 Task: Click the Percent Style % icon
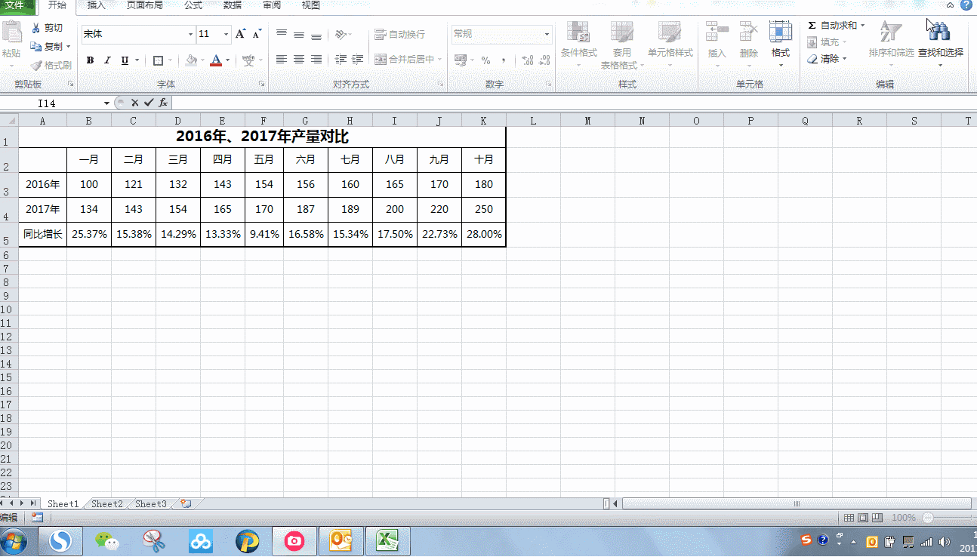point(485,60)
